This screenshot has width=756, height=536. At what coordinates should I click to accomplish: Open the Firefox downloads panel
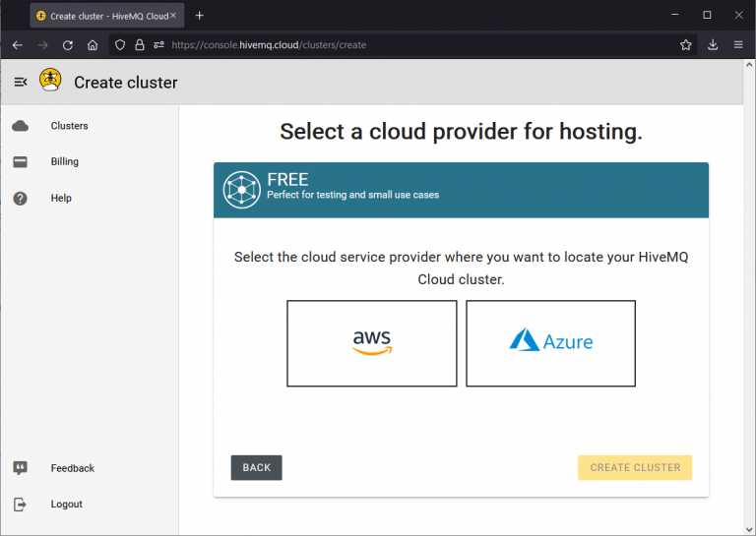(713, 45)
